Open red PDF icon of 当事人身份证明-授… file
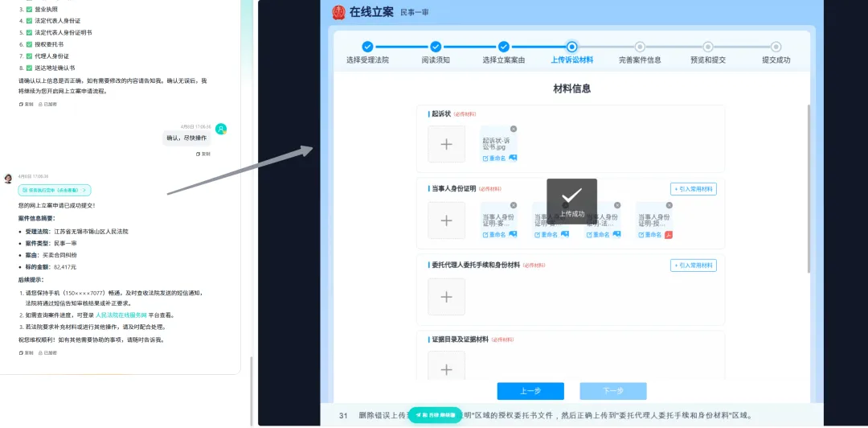 pos(669,234)
